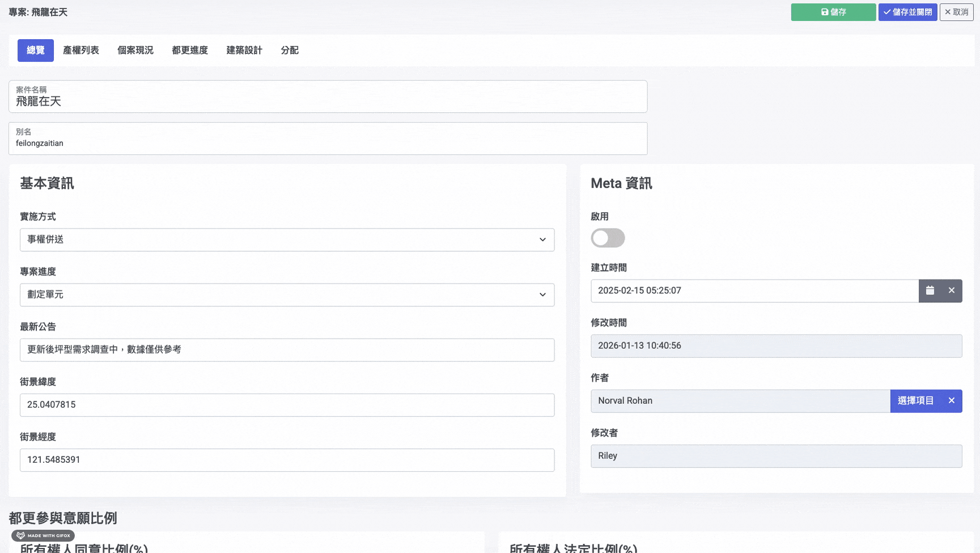
Task: Click the green 儲存 button
Action: (x=833, y=12)
